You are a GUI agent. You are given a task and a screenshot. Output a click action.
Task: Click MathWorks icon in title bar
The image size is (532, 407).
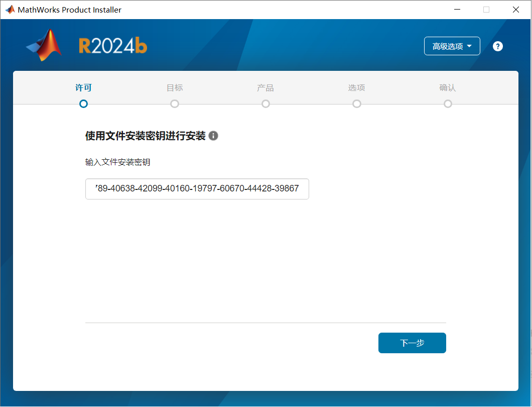tap(10, 10)
